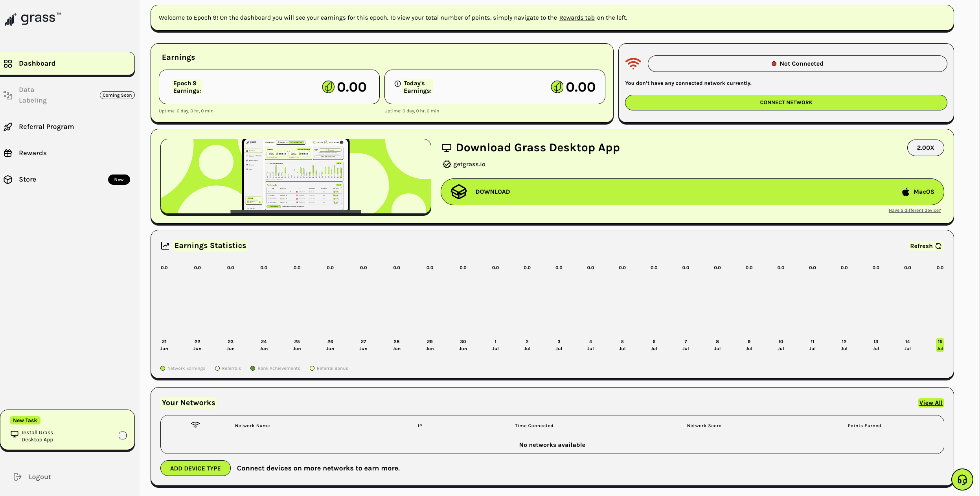The image size is (980, 496).
Task: Go to the Rewards page
Action: coord(33,153)
